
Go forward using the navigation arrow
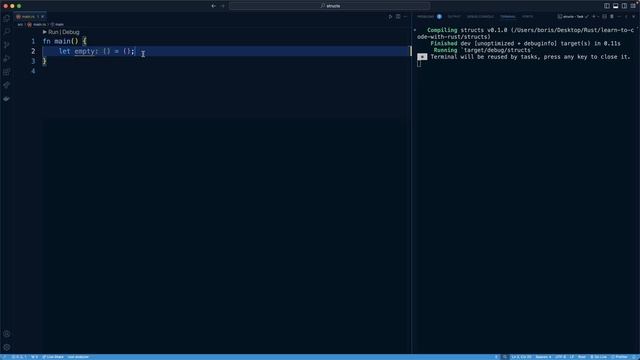coord(223,6)
